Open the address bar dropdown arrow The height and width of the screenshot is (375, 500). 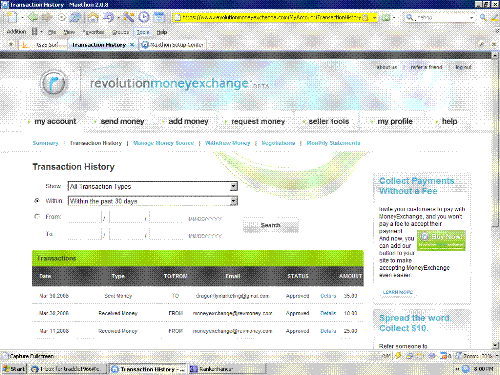(x=374, y=17)
